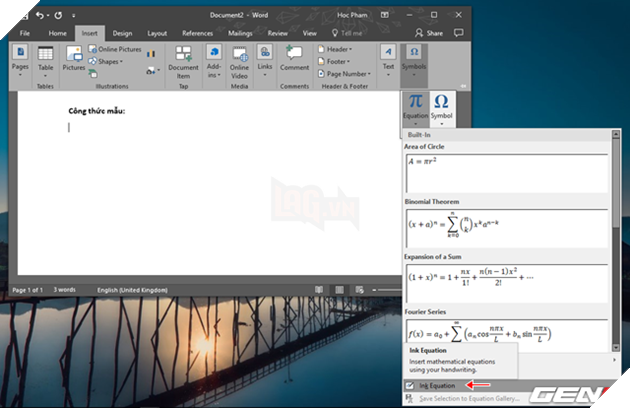Open the Add-ins menu

pyautogui.click(x=214, y=62)
